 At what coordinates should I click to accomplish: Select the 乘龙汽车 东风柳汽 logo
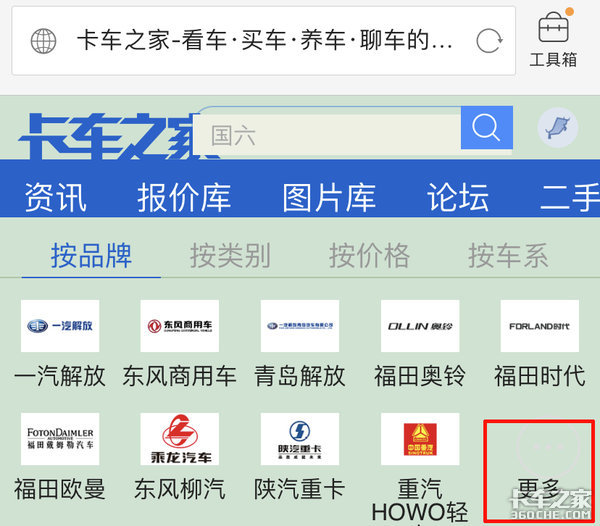coord(180,439)
